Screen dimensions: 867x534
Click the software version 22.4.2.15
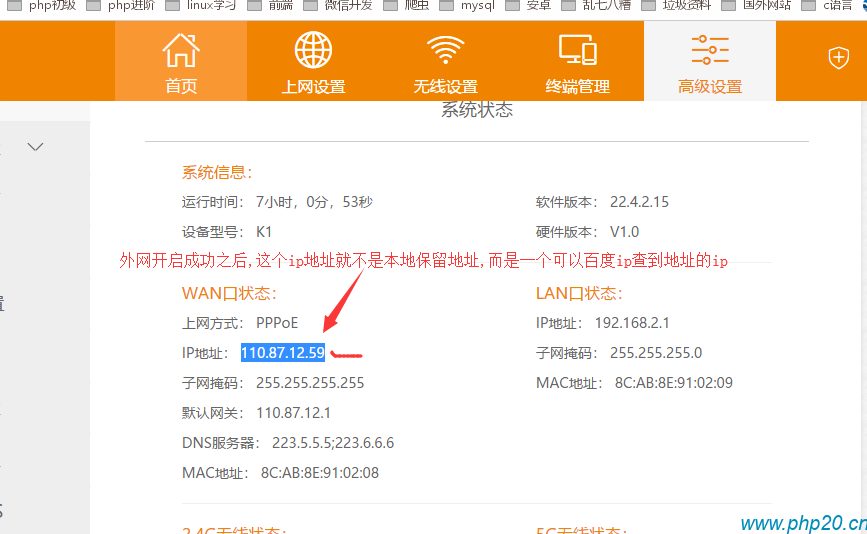click(x=639, y=202)
